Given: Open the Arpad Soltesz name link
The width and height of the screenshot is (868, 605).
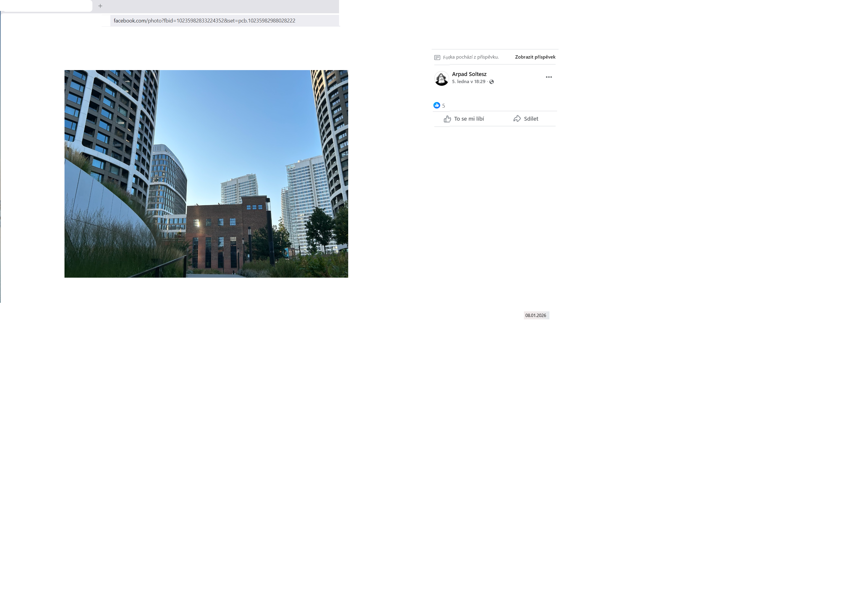Looking at the screenshot, I should 469,74.
